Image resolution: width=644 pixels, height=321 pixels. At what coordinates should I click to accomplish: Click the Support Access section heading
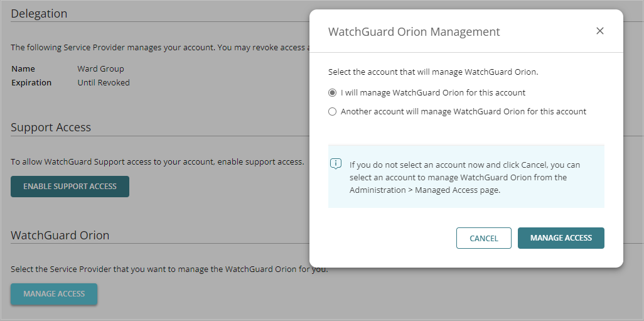point(51,127)
